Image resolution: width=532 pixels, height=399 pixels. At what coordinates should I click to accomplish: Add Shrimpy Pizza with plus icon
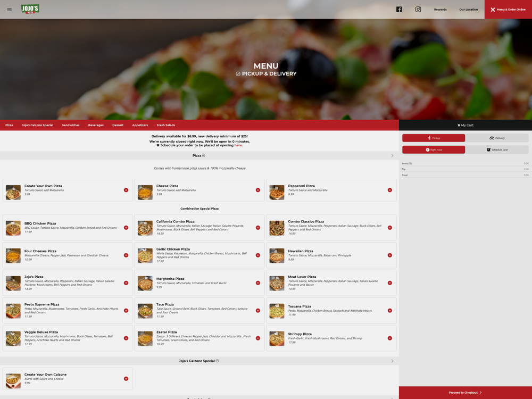point(390,338)
